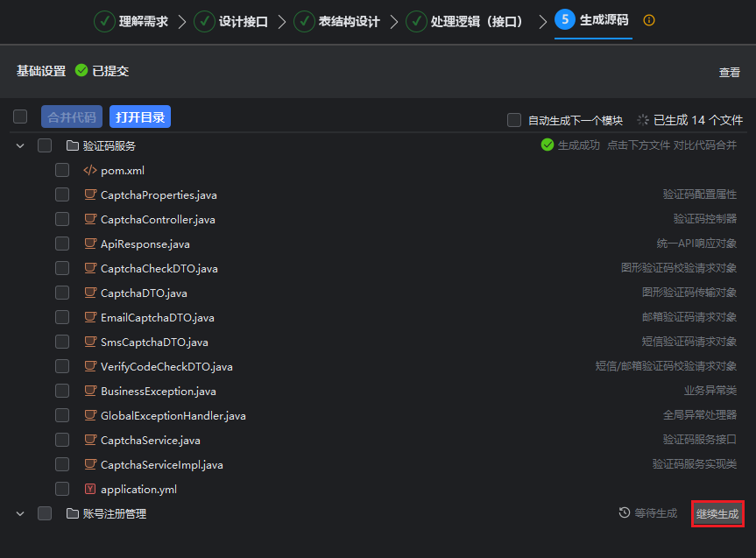Image resolution: width=756 pixels, height=558 pixels.
Task: Expand the 基础设置 section via 查看
Action: tap(729, 73)
